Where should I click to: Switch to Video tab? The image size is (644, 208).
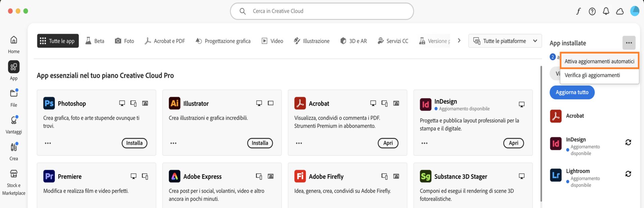click(272, 41)
